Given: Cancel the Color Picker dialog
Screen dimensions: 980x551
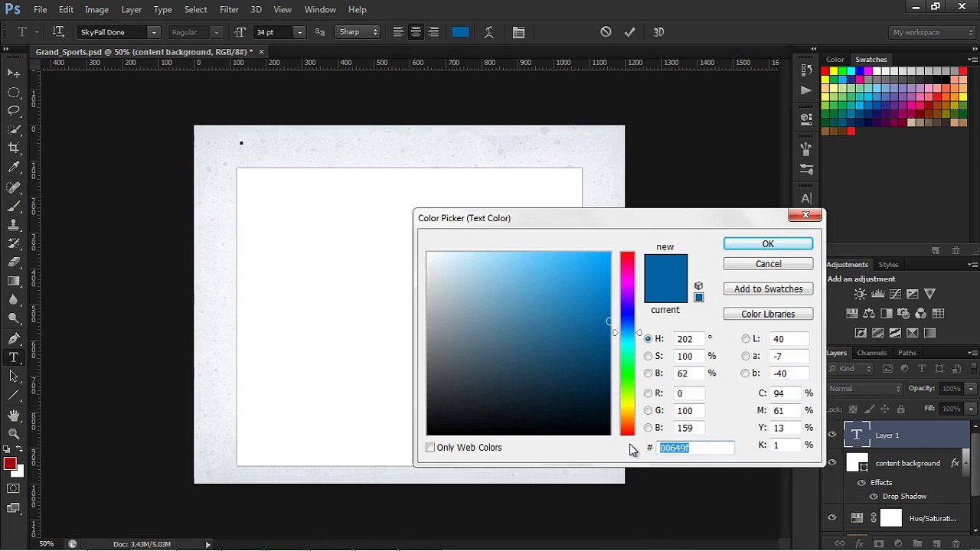Looking at the screenshot, I should pos(768,264).
